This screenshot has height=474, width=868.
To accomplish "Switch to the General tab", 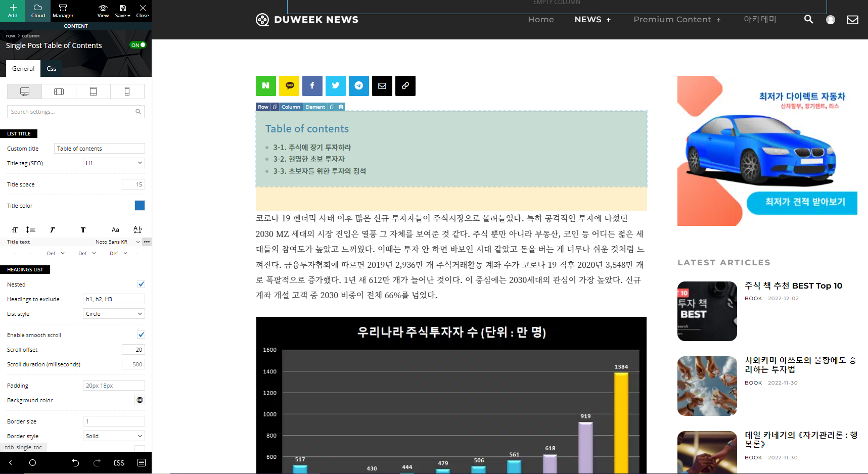I will click(x=23, y=69).
